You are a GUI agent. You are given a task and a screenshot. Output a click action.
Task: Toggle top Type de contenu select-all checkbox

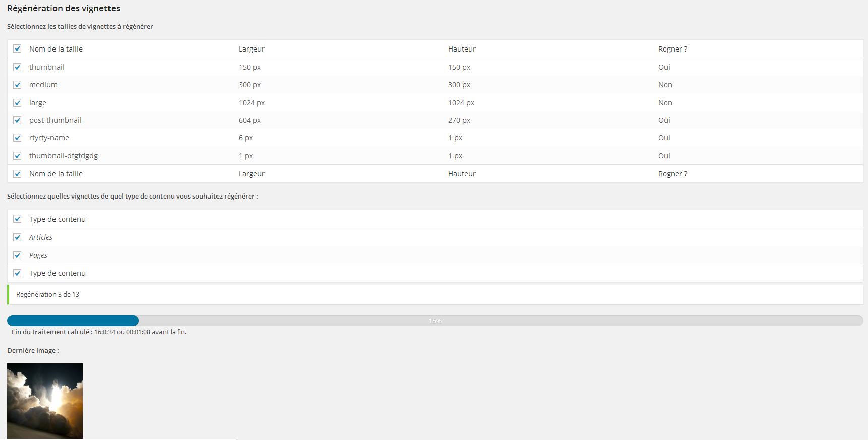(17, 219)
